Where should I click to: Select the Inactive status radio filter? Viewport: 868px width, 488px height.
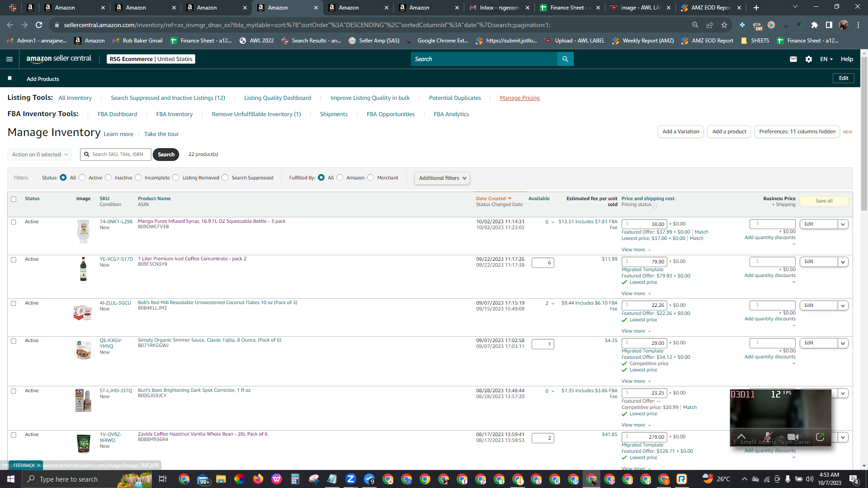(108, 178)
